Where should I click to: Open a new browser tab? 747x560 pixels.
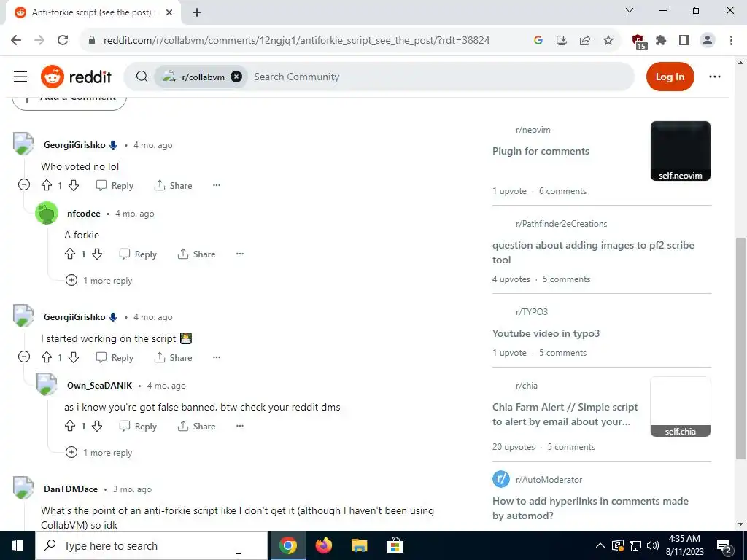pyautogui.click(x=197, y=12)
